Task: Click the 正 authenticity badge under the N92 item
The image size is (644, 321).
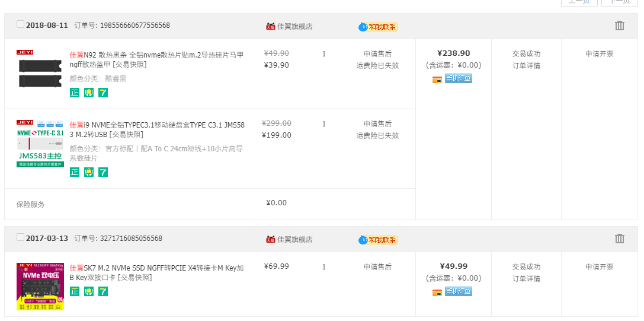Action: (74, 93)
